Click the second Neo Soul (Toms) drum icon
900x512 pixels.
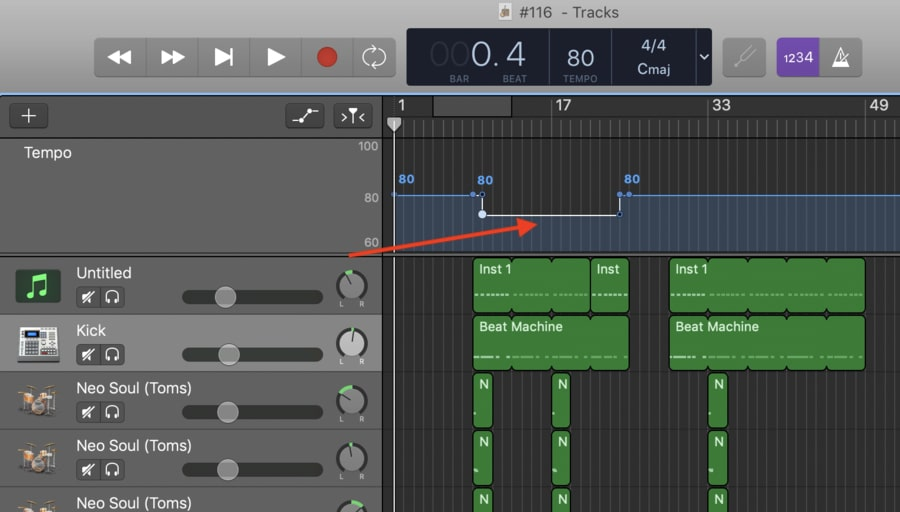coord(38,457)
